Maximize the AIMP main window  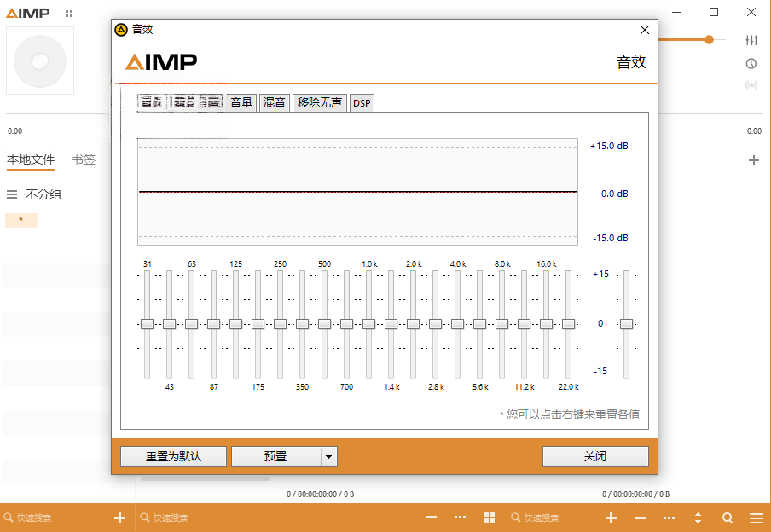(714, 12)
